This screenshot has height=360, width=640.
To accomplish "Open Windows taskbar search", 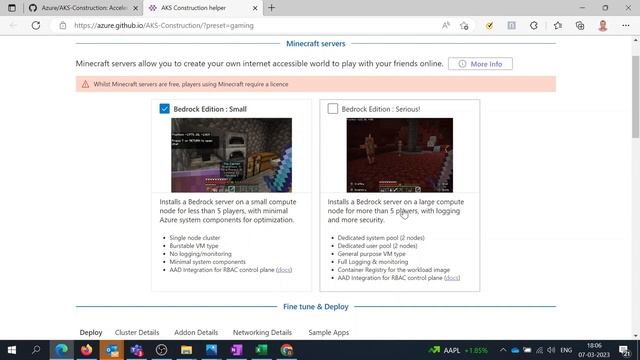I will point(36,350).
